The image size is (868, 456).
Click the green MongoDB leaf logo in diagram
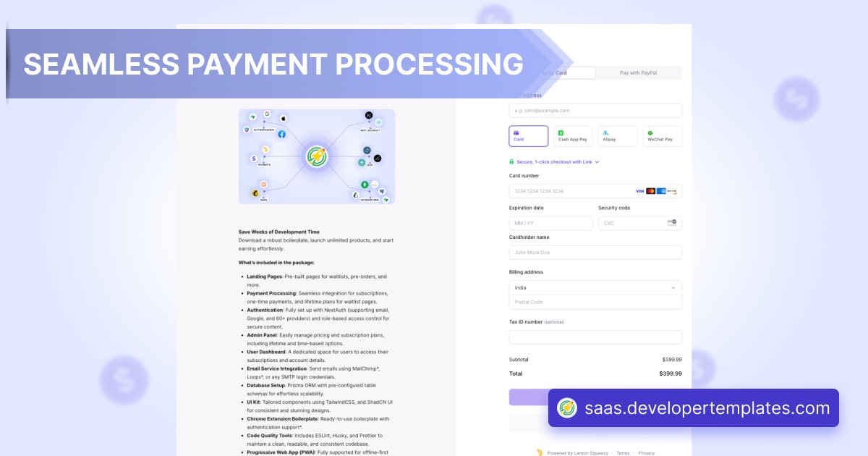(365, 185)
